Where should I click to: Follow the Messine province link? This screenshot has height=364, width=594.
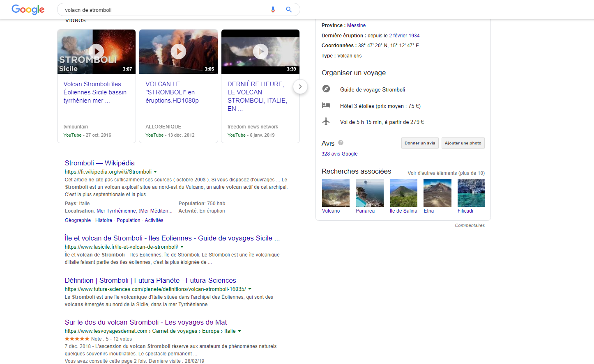[x=356, y=25]
